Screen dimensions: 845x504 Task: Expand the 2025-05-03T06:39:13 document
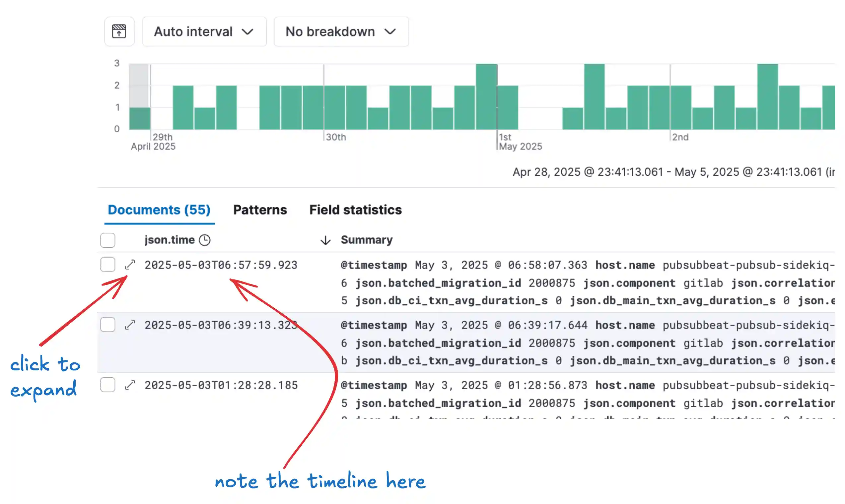130,324
